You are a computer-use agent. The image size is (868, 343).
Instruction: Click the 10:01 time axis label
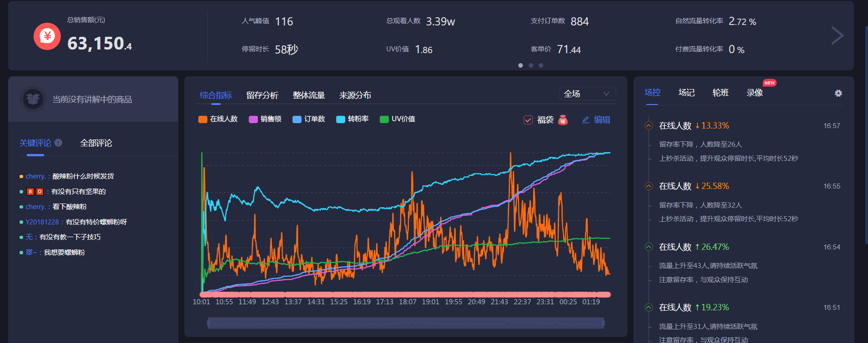[x=201, y=302]
